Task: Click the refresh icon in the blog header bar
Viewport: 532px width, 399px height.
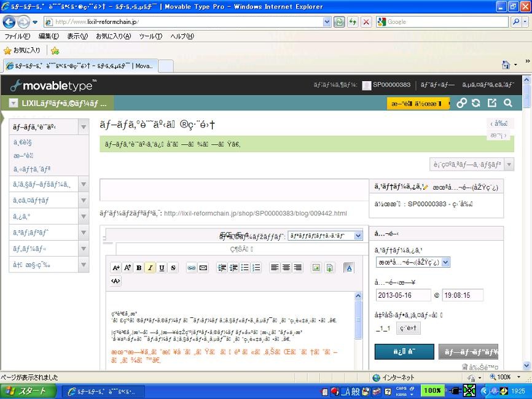Action: 476,103
